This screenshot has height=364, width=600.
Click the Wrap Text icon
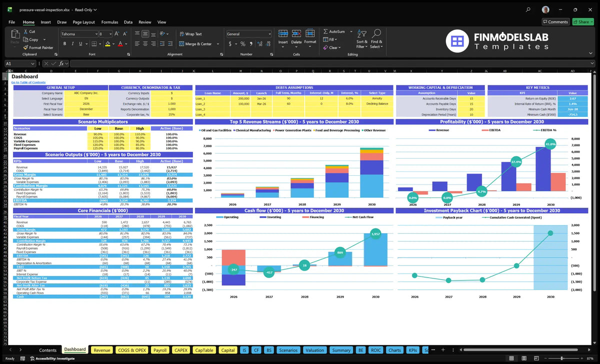[x=181, y=34]
